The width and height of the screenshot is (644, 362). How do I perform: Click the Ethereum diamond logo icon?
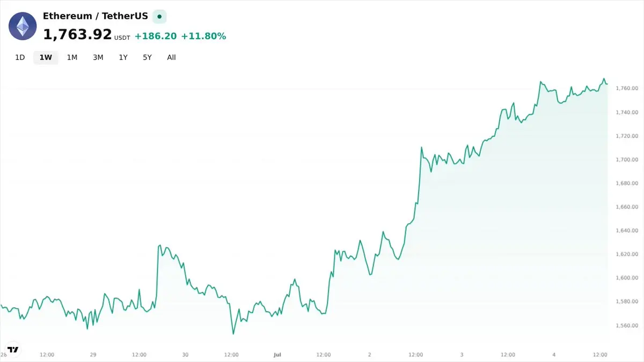click(x=23, y=26)
